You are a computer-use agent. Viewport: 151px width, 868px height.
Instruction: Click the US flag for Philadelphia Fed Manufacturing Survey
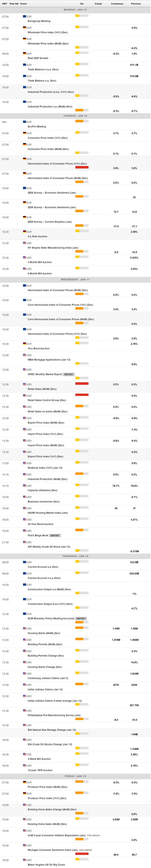click(24, 711)
